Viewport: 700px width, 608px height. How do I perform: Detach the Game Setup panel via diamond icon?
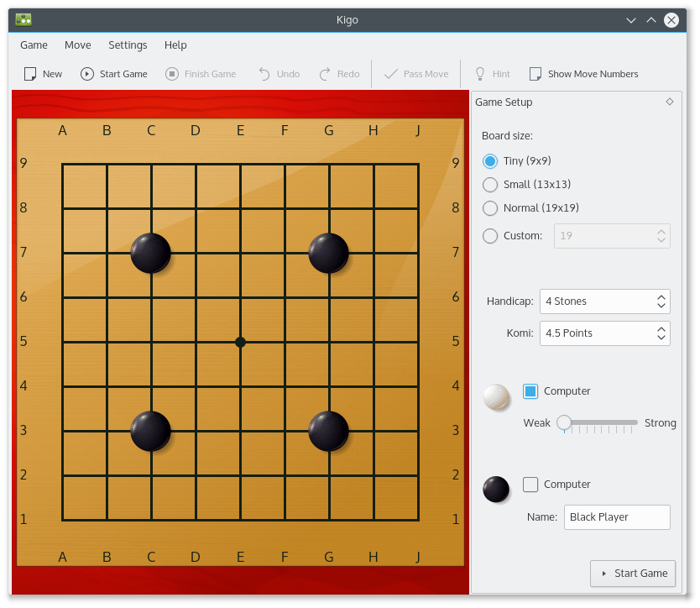pos(670,102)
